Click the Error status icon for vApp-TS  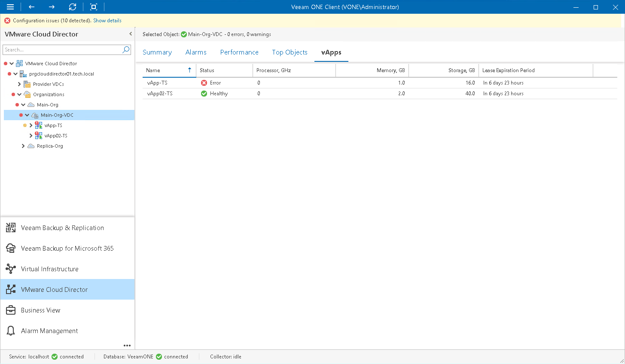click(x=204, y=83)
